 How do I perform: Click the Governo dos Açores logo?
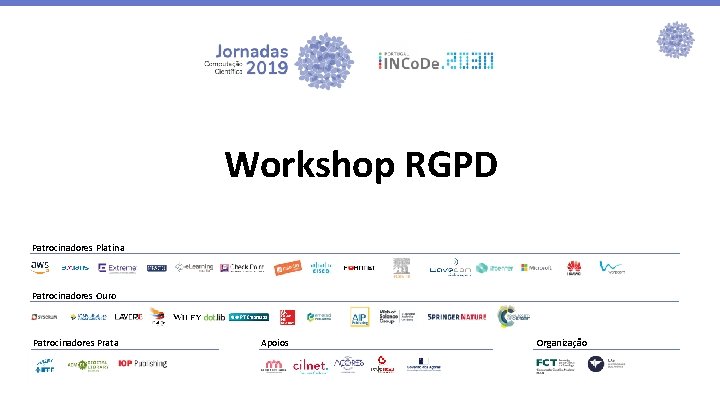[x=423, y=364]
